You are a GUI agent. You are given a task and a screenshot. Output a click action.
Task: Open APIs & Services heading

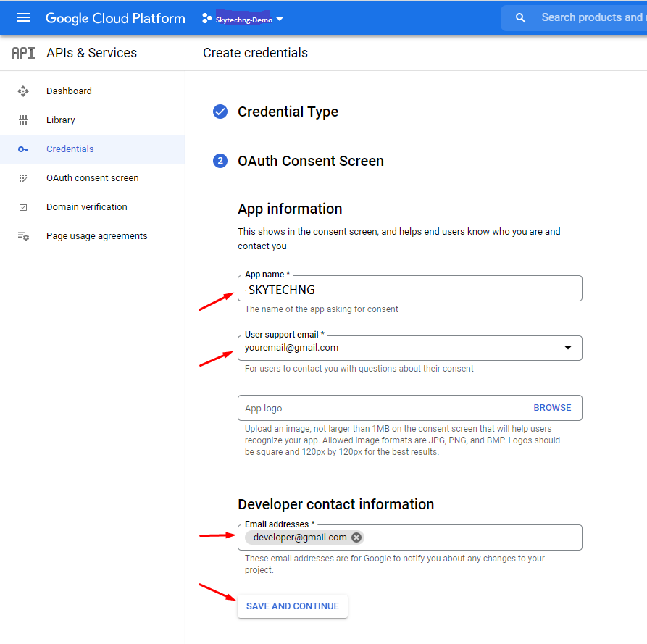coord(91,53)
